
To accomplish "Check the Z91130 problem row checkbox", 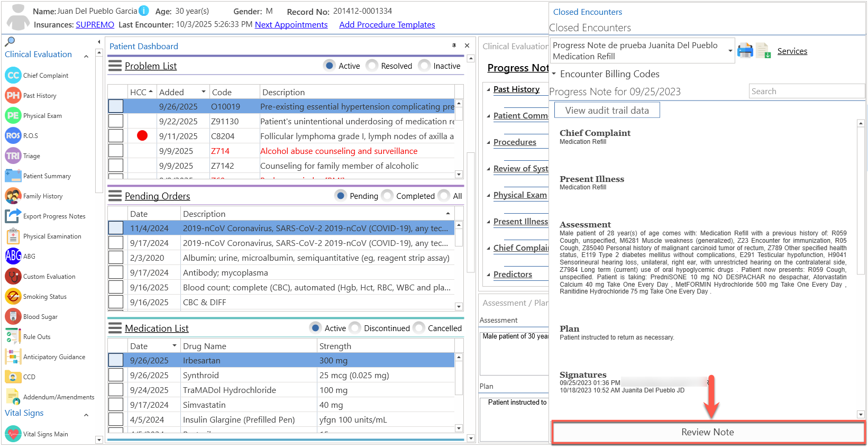I will pos(116,121).
